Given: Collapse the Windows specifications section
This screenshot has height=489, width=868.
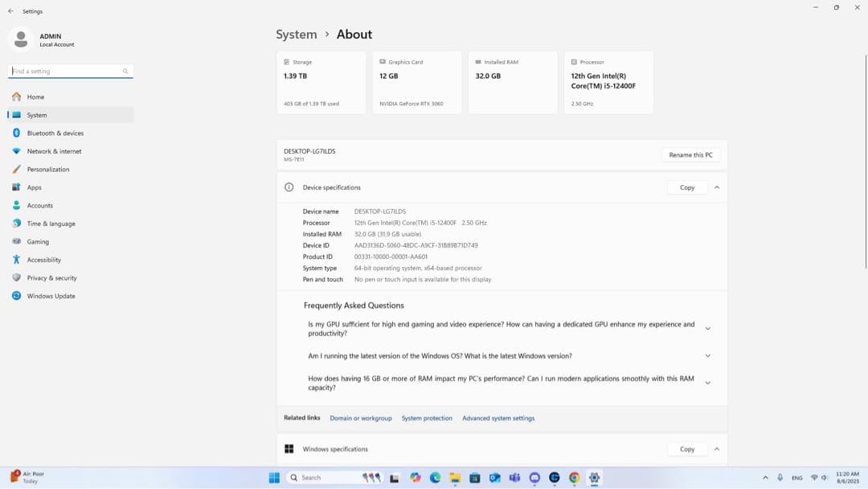Looking at the screenshot, I should [x=716, y=449].
